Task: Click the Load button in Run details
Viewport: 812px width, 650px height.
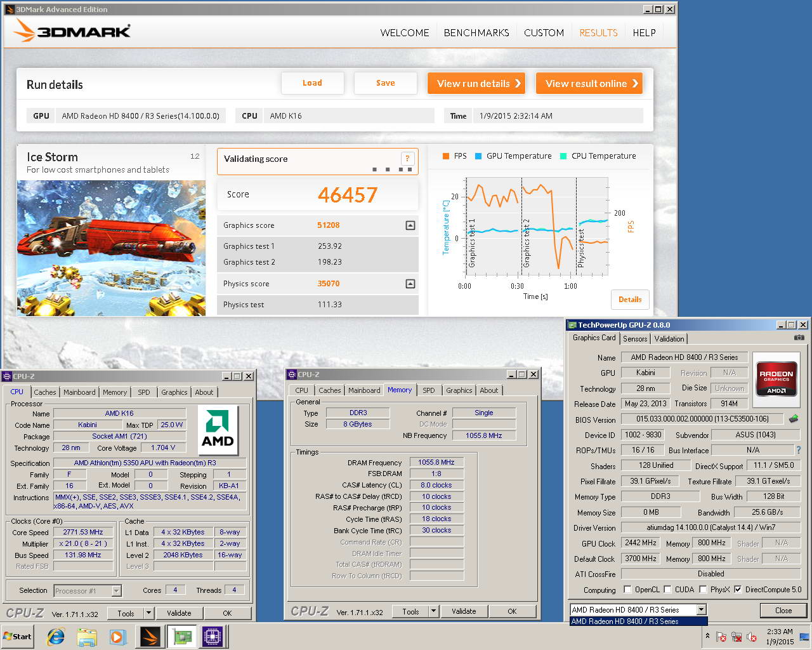Action: [312, 83]
